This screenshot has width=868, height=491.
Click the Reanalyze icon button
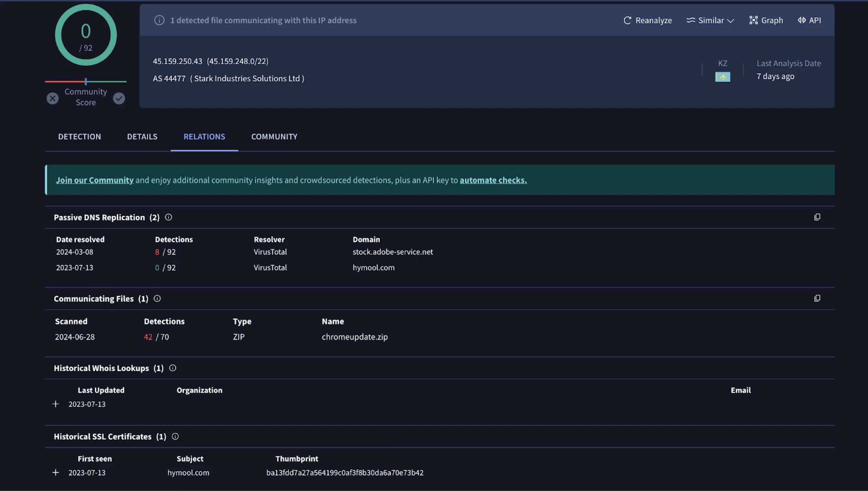coord(627,20)
